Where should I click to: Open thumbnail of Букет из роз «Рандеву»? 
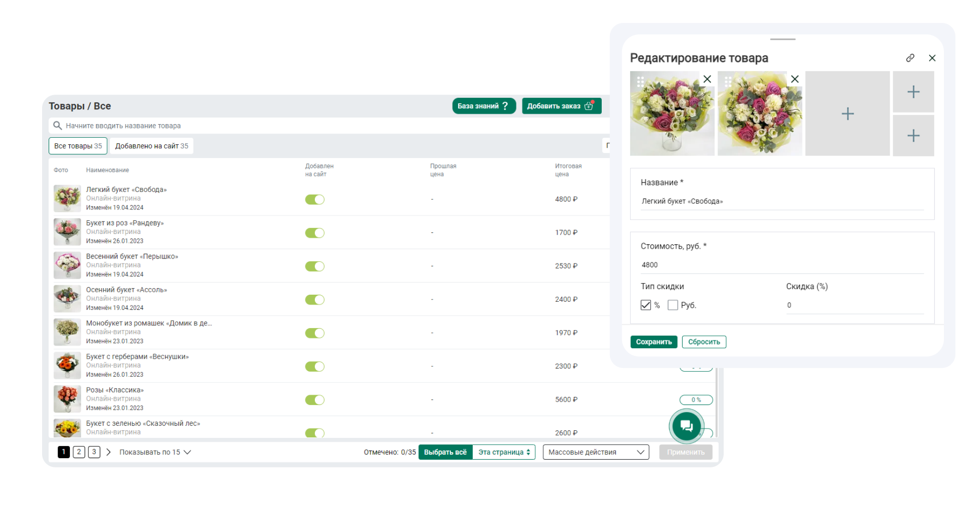pos(67,232)
